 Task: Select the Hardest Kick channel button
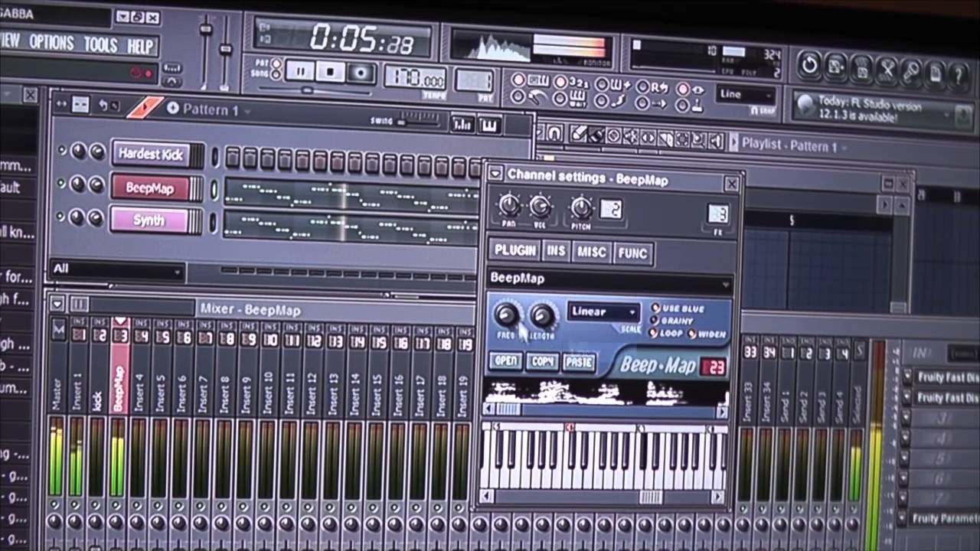click(x=151, y=154)
